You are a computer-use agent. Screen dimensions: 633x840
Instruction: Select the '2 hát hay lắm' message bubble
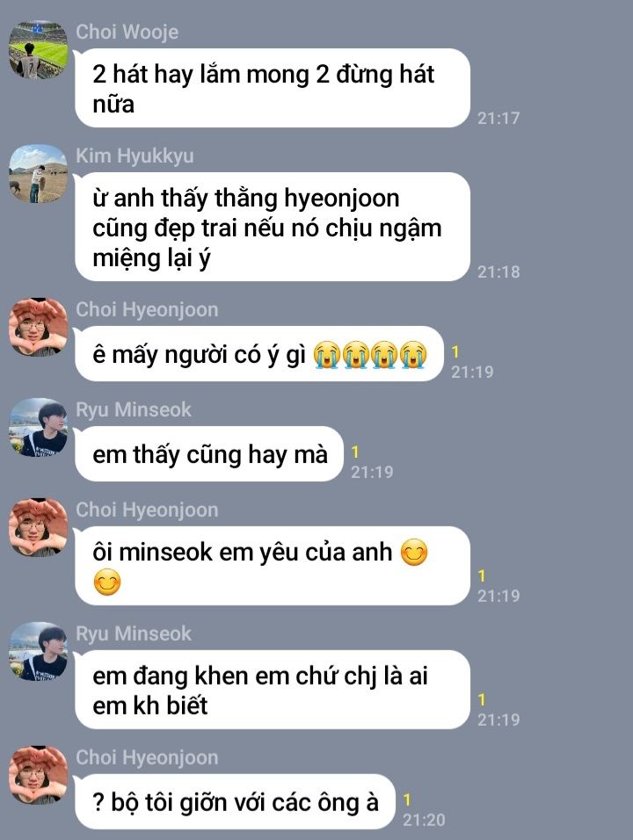[273, 89]
